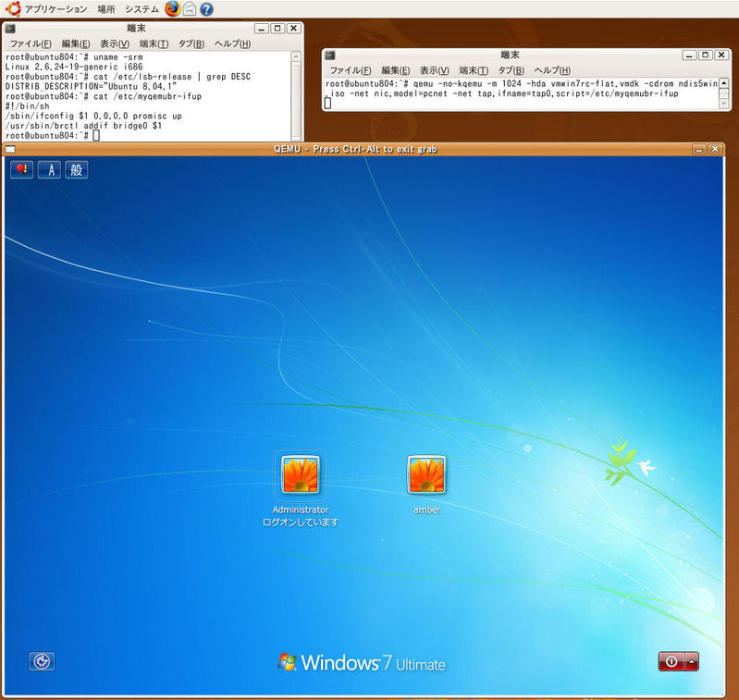The image size is (739, 700).
Task: Click the DISTRIB_DESCRIPTION output line
Action: [91, 87]
